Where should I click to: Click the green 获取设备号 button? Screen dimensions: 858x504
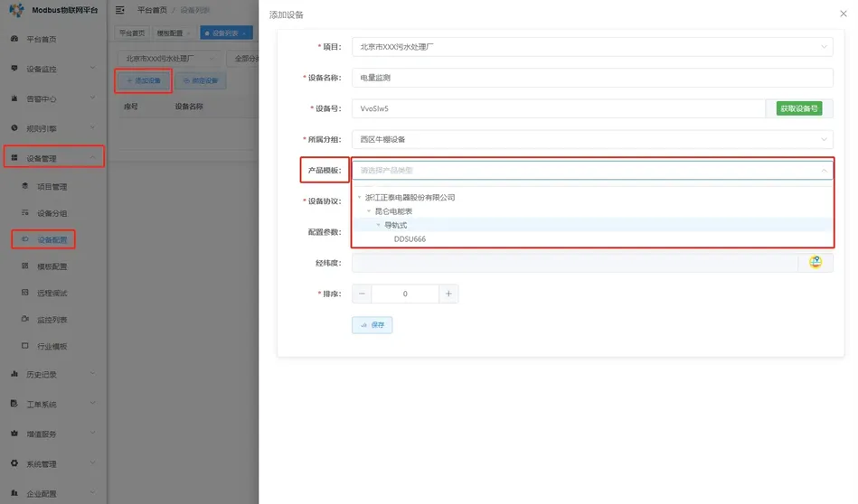(798, 108)
